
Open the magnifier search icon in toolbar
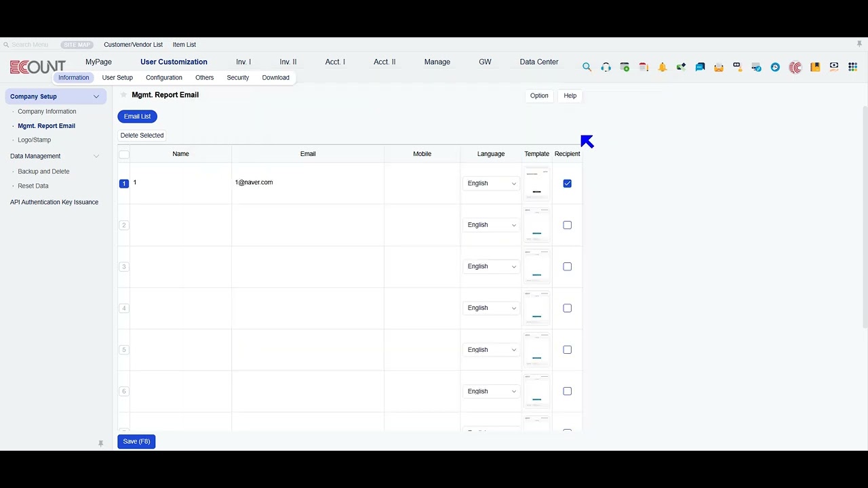coord(587,67)
